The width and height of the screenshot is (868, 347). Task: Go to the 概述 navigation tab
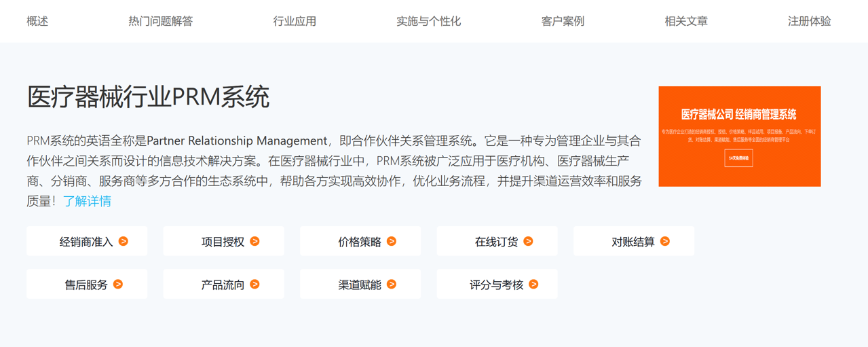point(37,21)
